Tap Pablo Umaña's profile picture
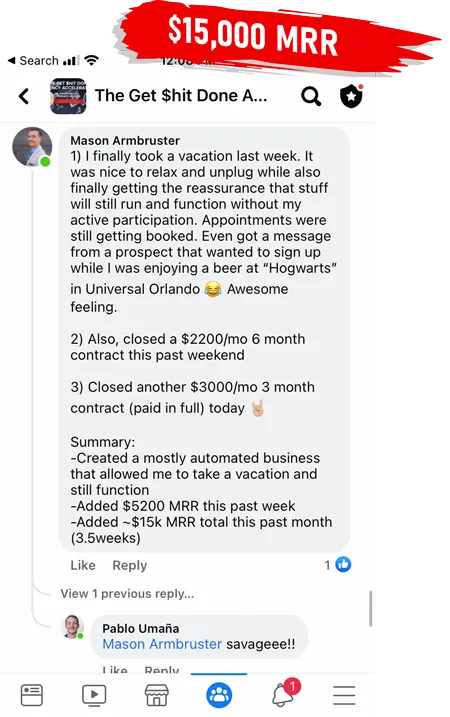The image size is (450, 717). click(73, 627)
